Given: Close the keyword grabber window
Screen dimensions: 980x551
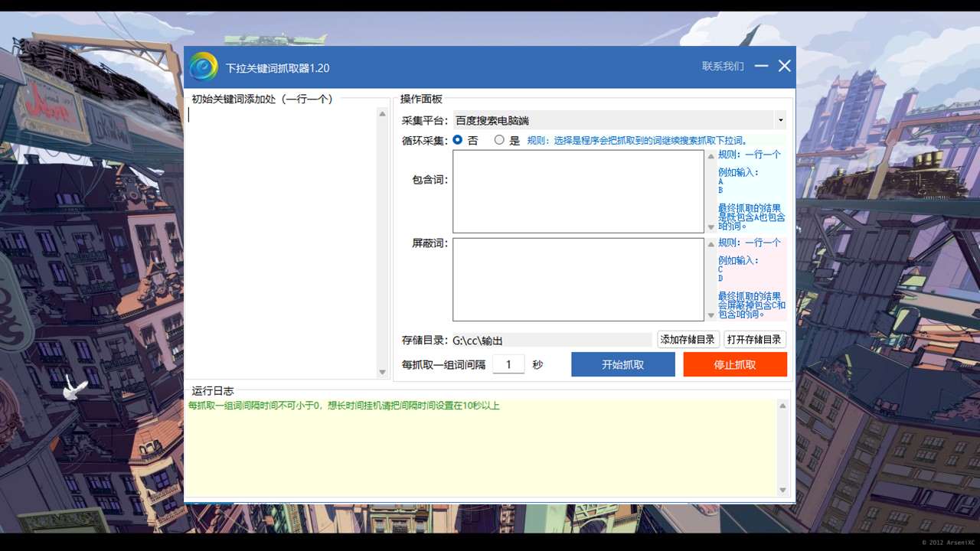Looking at the screenshot, I should pos(785,66).
